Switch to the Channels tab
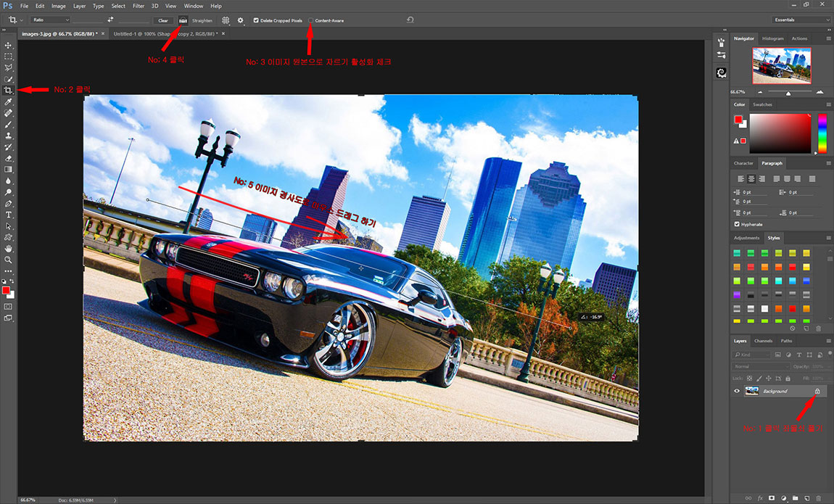 coord(763,341)
